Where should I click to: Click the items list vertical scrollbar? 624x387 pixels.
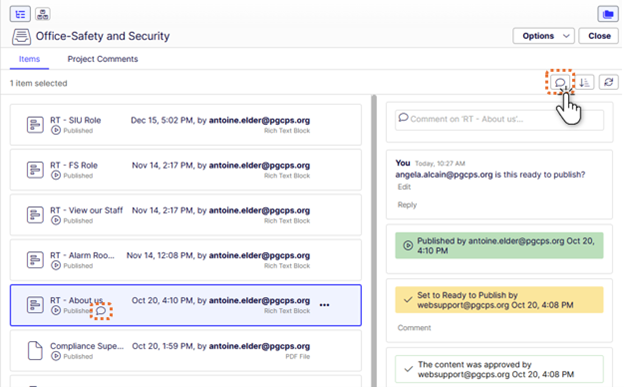374,241
